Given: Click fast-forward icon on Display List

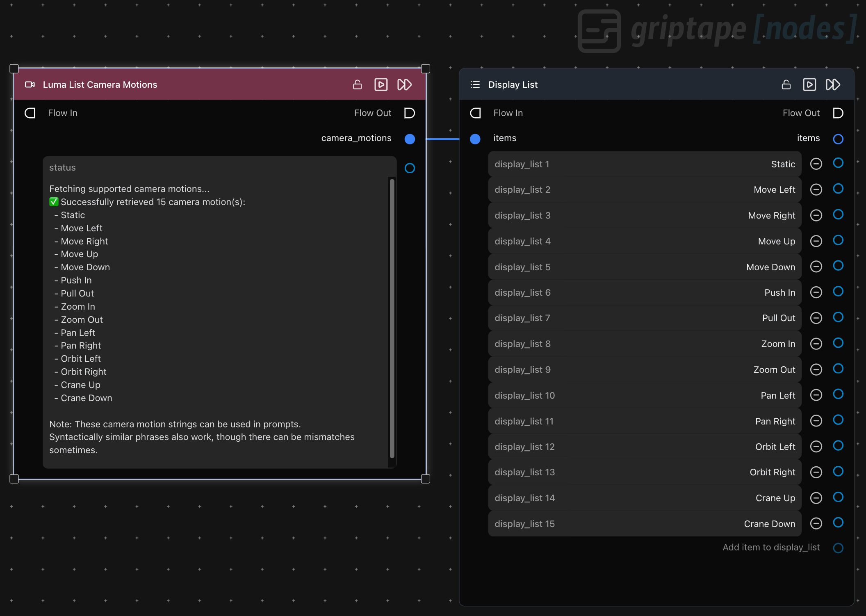Looking at the screenshot, I should pyautogui.click(x=833, y=84).
